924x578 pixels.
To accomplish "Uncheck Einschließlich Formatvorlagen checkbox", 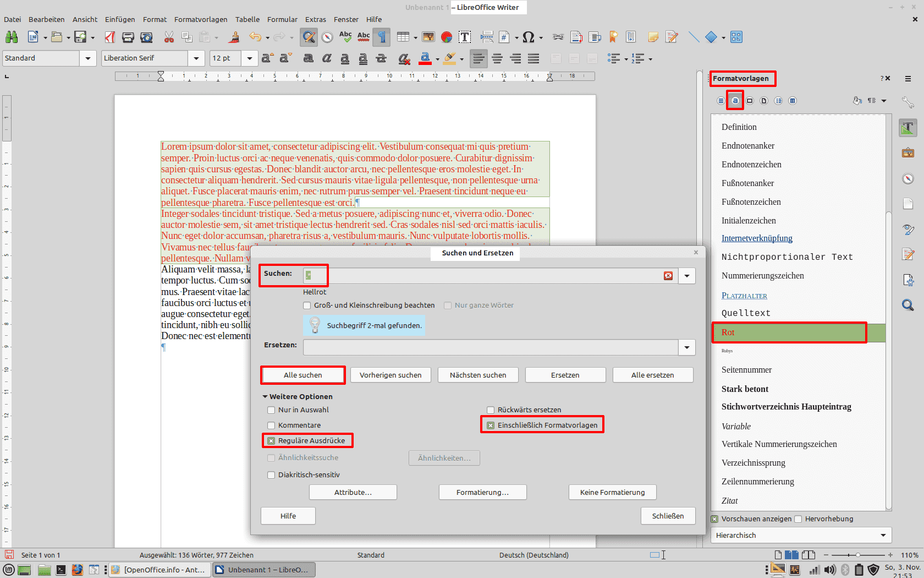I will click(491, 426).
